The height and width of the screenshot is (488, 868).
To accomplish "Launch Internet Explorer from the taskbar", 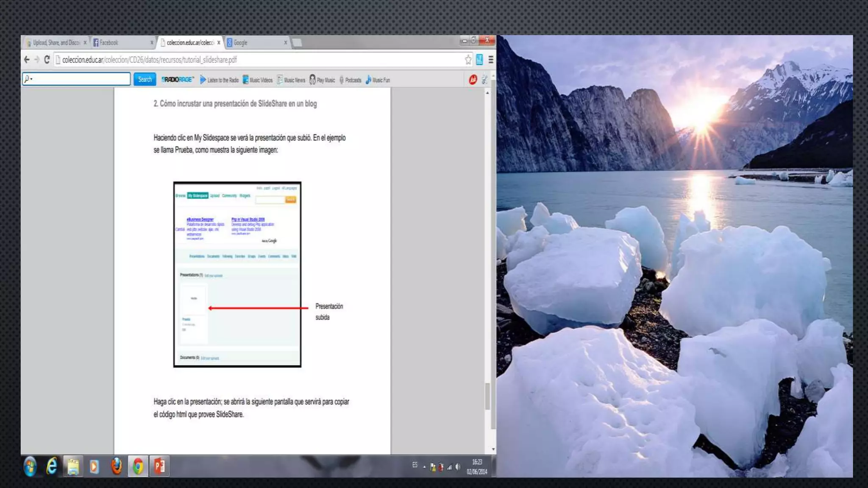I will point(52,466).
